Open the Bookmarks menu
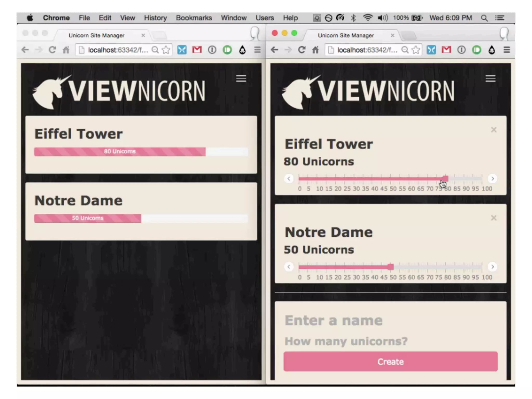 (194, 18)
